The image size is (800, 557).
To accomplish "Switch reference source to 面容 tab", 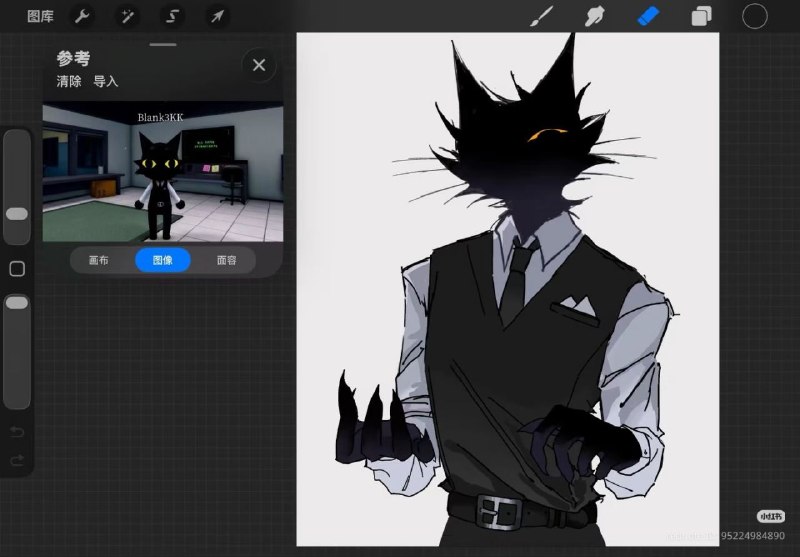I will pyautogui.click(x=227, y=260).
